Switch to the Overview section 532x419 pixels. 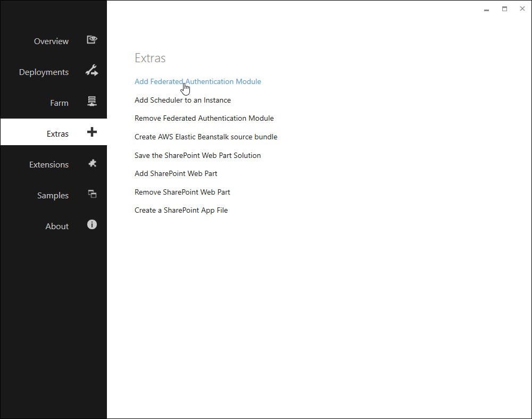51,41
